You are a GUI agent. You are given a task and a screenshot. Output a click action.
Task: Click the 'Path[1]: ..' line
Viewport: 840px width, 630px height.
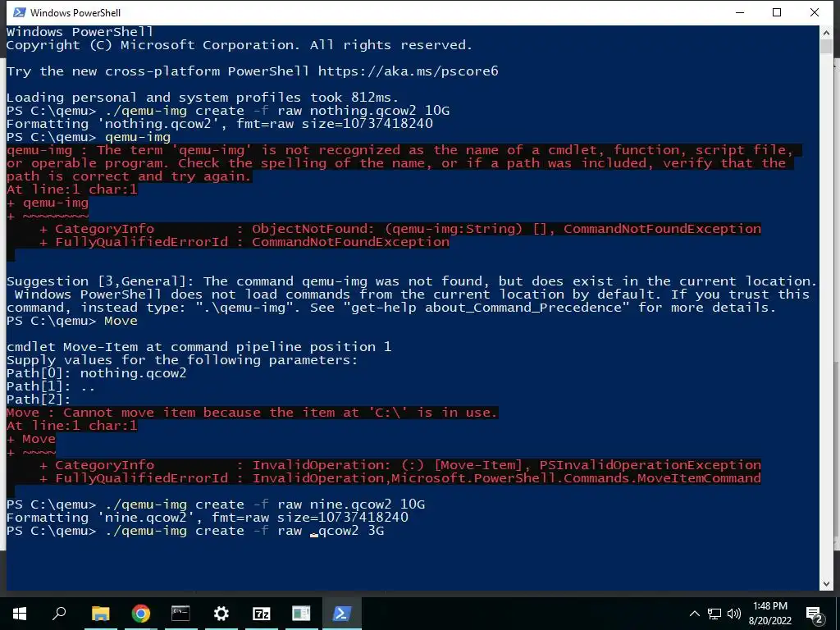click(51, 386)
